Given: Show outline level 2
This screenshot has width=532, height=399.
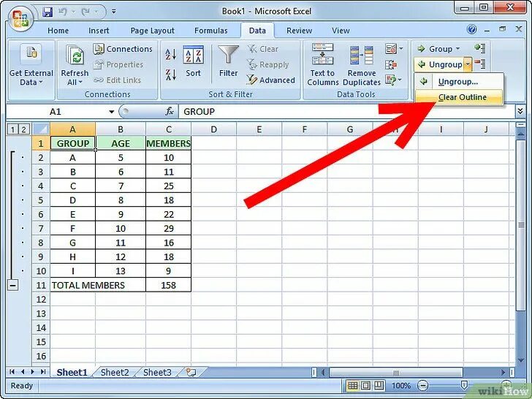Looking at the screenshot, I should (23, 129).
